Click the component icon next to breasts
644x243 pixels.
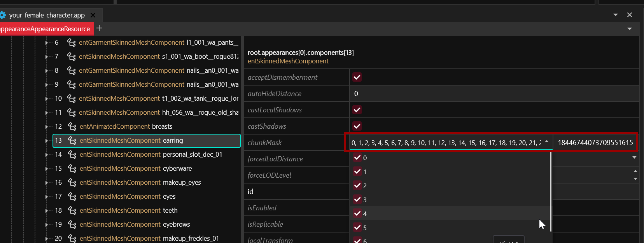72,126
